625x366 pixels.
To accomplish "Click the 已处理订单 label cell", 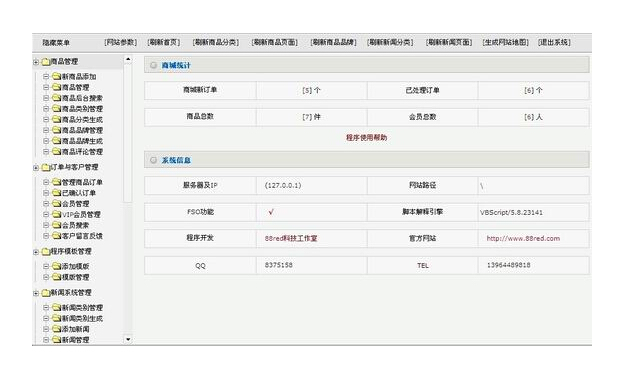I will pos(423,91).
